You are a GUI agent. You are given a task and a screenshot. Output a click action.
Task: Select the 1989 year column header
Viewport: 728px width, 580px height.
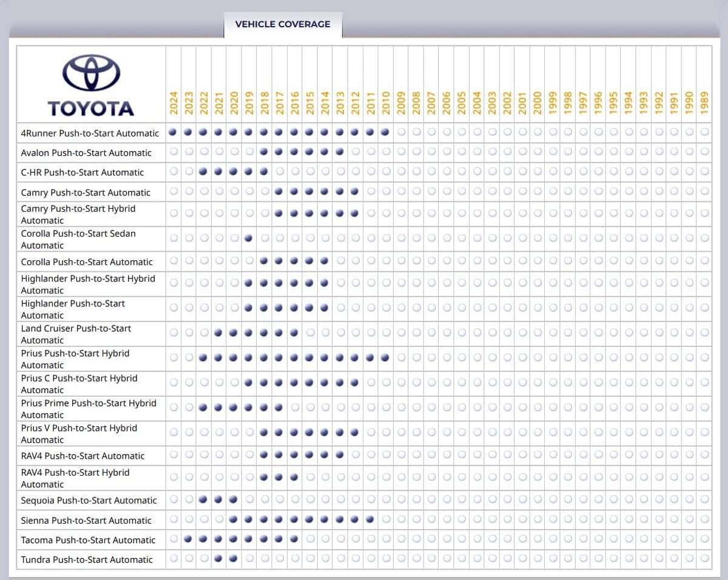(x=704, y=103)
